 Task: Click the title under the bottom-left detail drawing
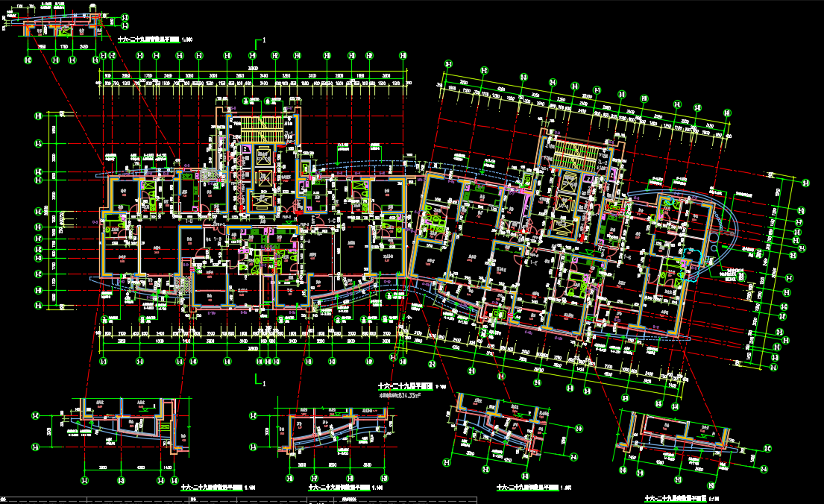(210, 487)
